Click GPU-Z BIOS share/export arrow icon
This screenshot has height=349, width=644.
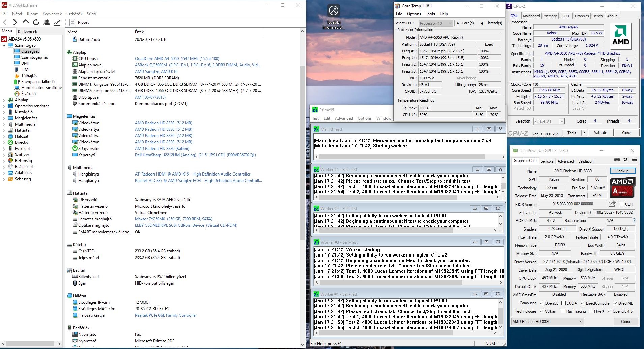[612, 204]
